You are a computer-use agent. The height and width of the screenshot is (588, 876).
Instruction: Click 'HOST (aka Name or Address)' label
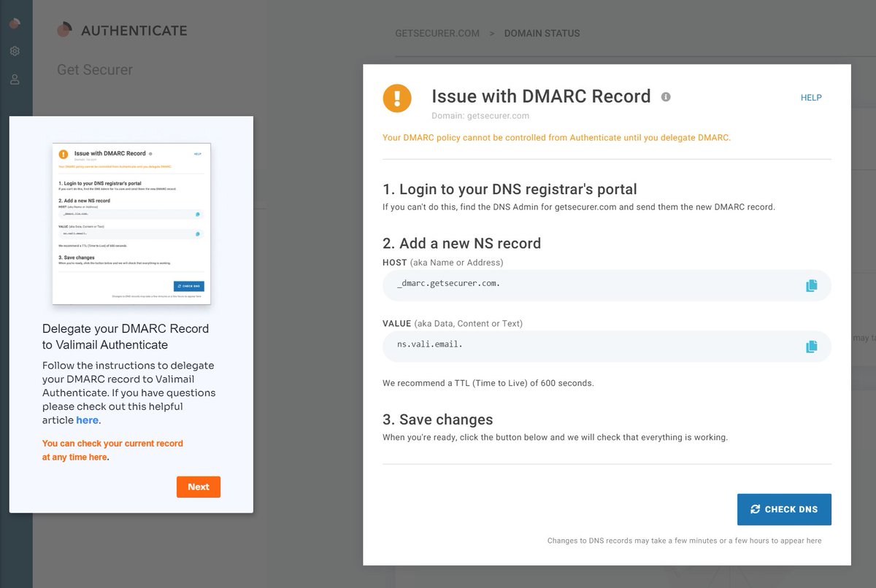click(443, 262)
